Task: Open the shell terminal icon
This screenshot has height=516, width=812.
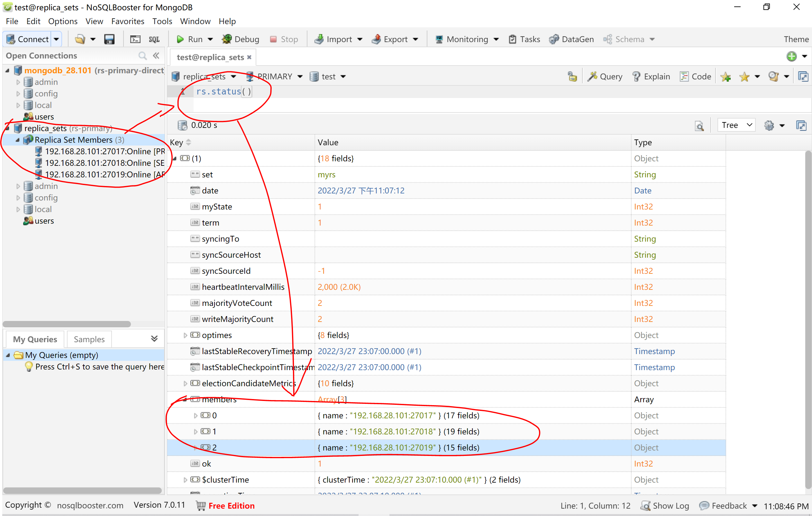Action: [135, 39]
